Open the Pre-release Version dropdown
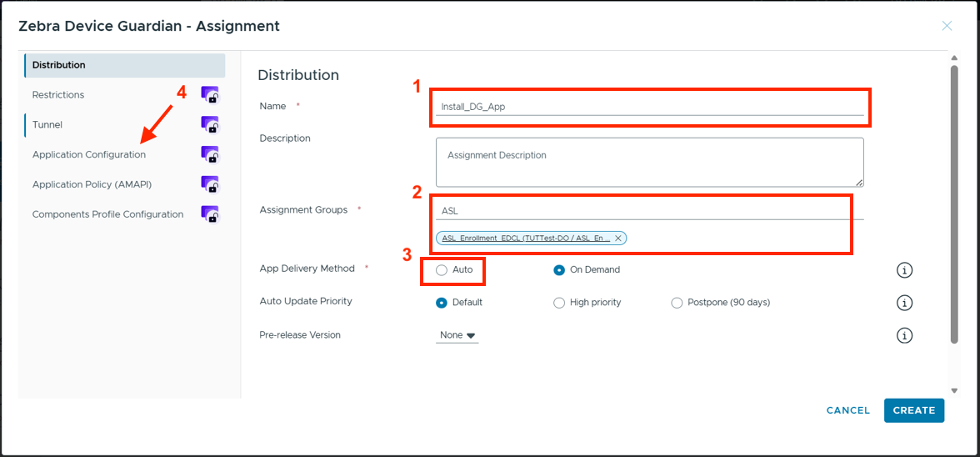980x457 pixels. [x=457, y=336]
